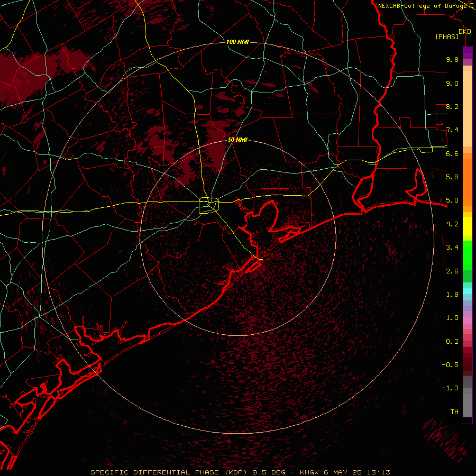Click the 5.0 legend value
Viewport: 476px width, 476px height.
452,200
